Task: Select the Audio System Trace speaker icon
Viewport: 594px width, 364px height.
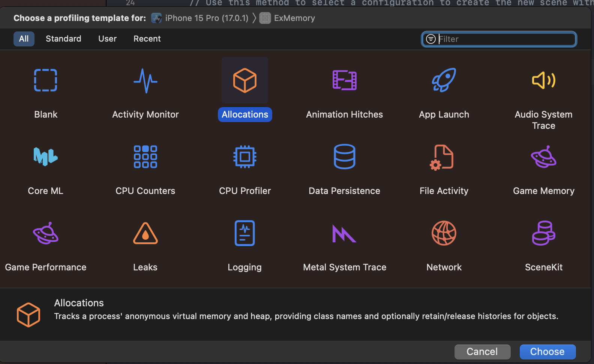Action: tap(544, 80)
